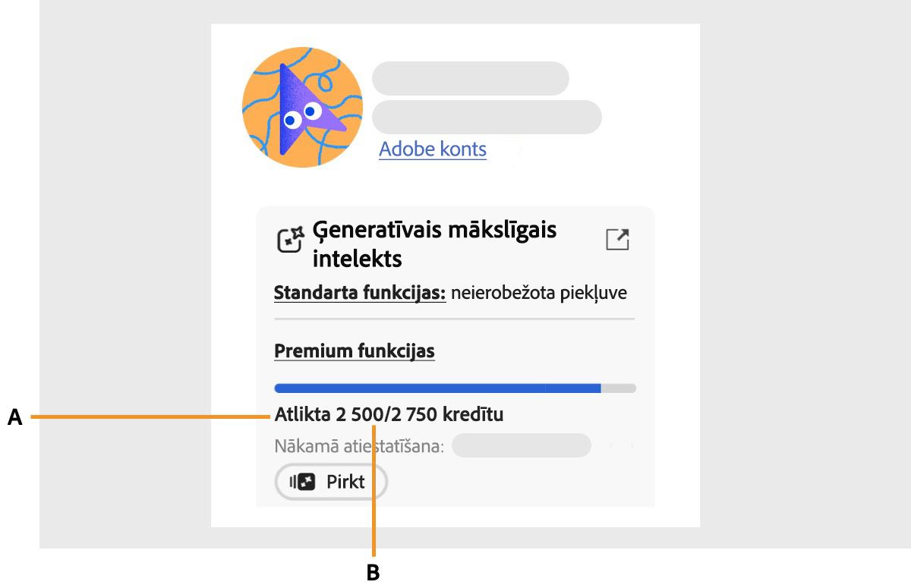This screenshot has width=911, height=588.
Task: Click the second email placeholder bar
Action: (486, 117)
